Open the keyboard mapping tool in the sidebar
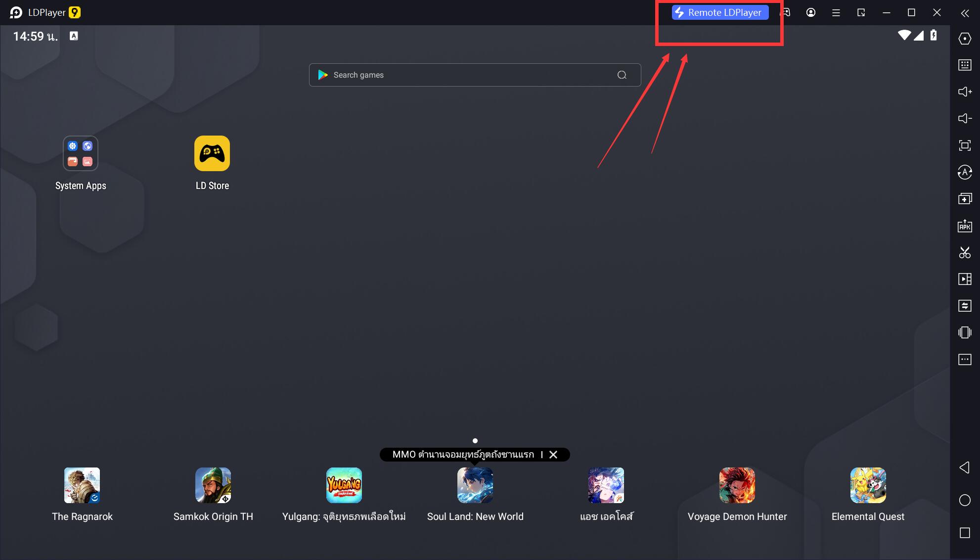Screen dimensions: 980x560 click(965, 65)
